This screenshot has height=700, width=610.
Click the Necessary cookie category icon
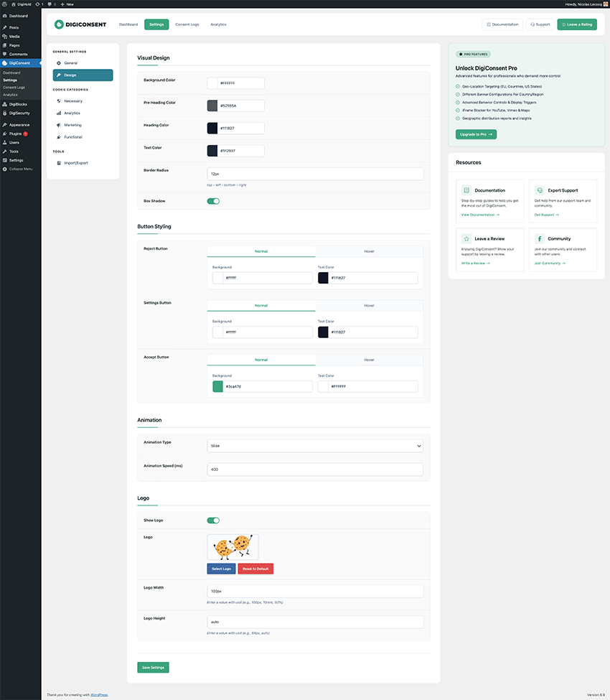coord(58,101)
